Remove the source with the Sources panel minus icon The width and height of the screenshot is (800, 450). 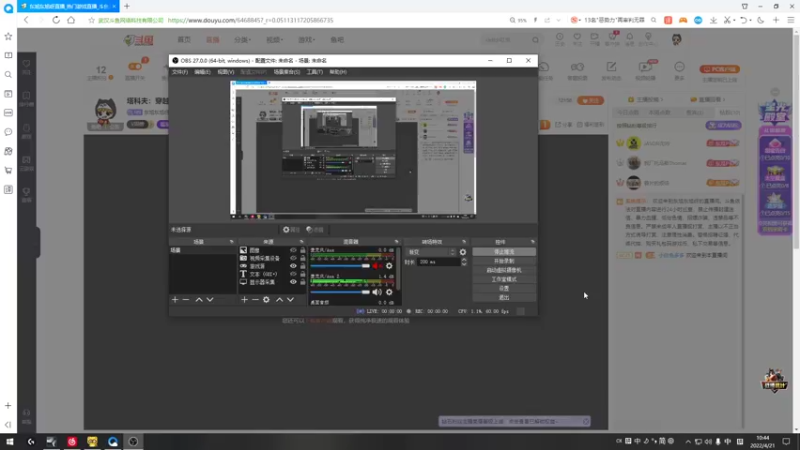pos(255,299)
